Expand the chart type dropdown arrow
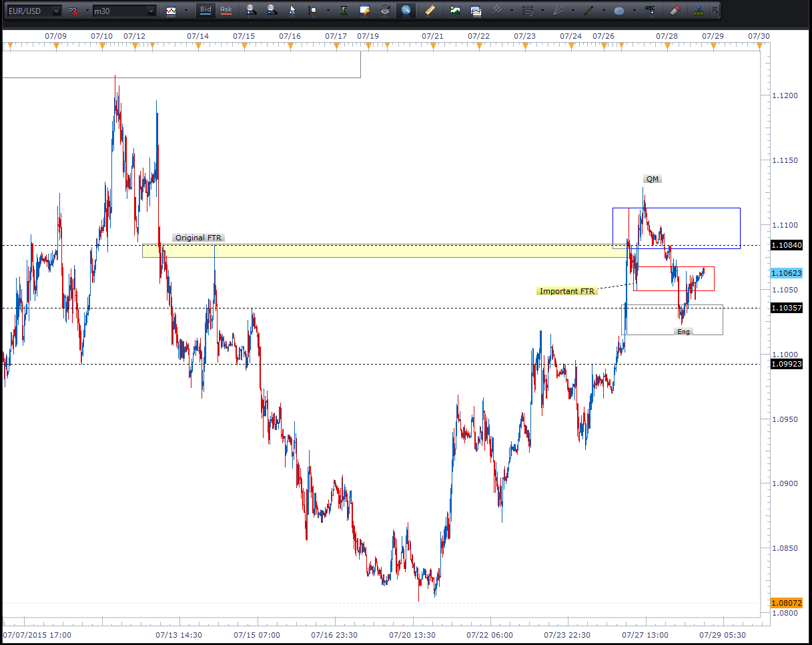The height and width of the screenshot is (645, 812). click(x=186, y=11)
